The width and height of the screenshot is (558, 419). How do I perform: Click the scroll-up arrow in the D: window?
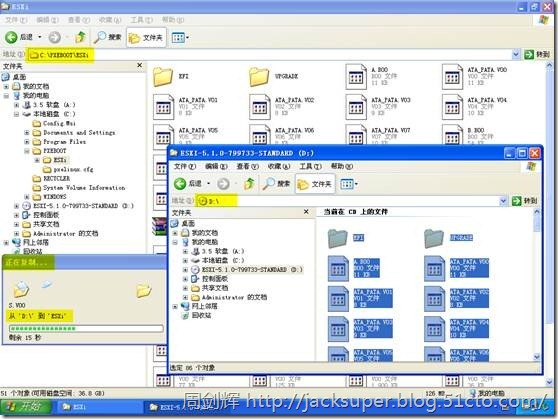(537, 212)
